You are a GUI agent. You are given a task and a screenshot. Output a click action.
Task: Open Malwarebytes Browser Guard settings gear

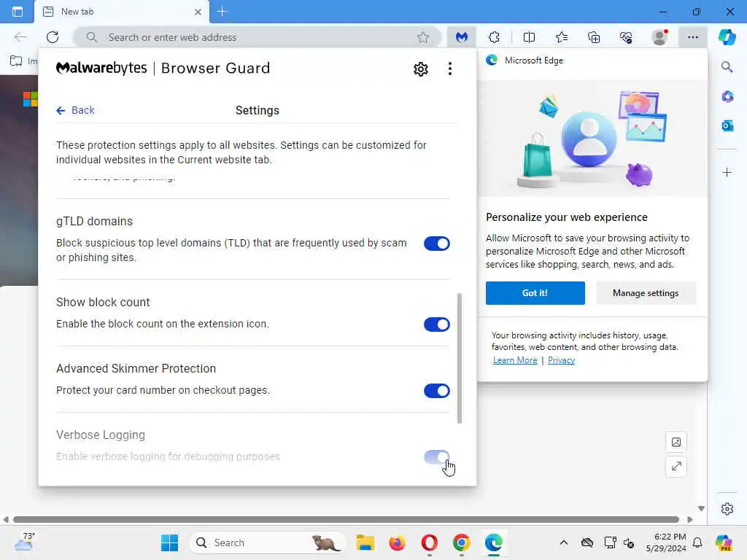pos(421,69)
